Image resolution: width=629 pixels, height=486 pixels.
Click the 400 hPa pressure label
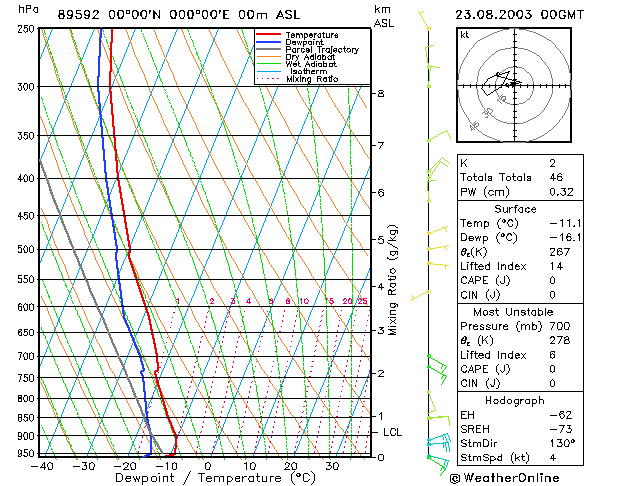(x=26, y=178)
